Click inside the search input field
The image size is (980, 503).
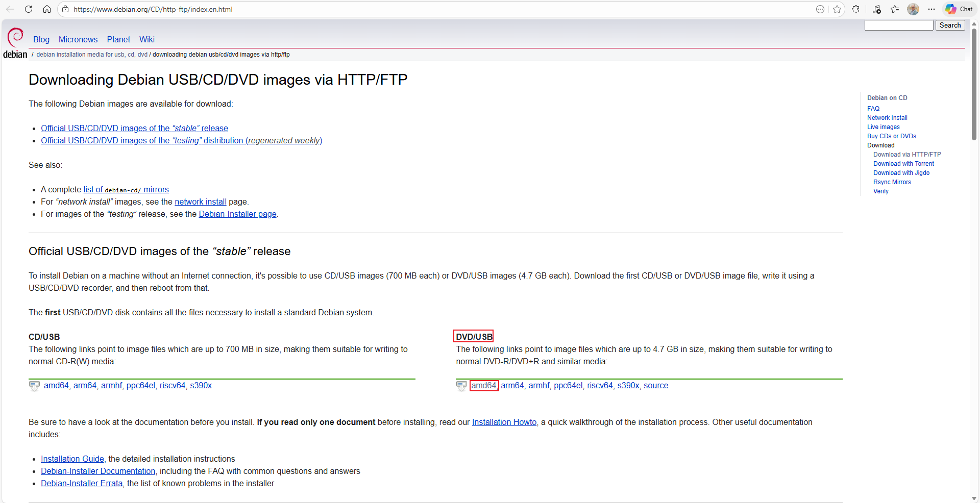point(898,25)
